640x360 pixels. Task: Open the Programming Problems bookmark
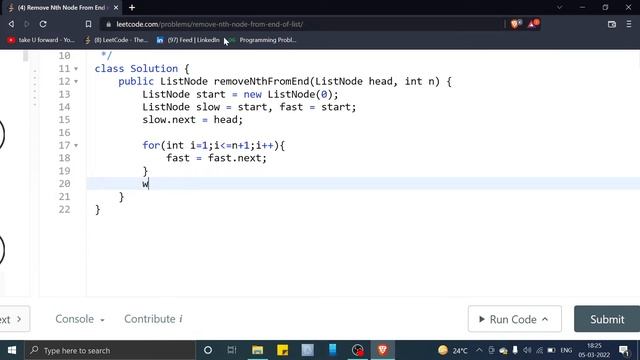(x=262, y=40)
